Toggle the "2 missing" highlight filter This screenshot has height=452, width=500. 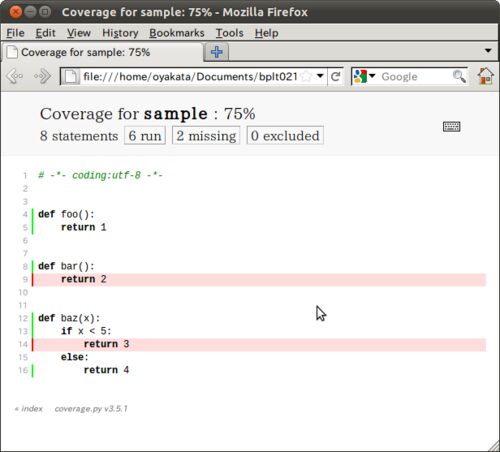pos(206,136)
